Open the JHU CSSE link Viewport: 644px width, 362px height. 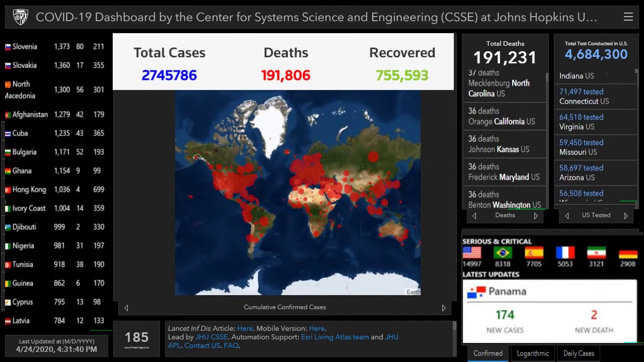pyautogui.click(x=211, y=337)
